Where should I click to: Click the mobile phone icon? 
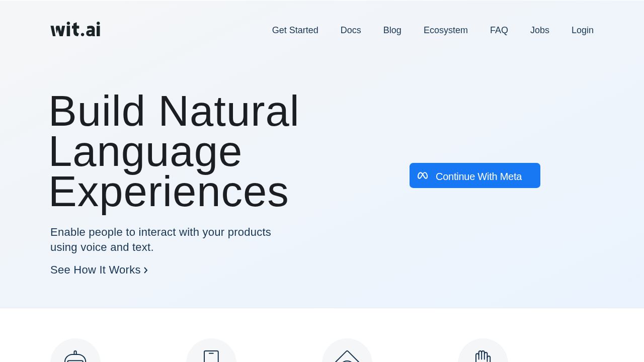point(211,356)
